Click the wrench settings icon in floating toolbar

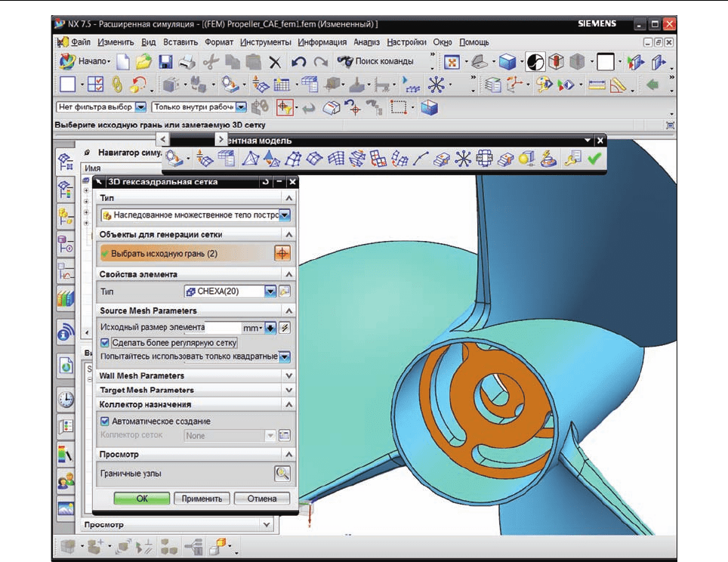pyautogui.click(x=572, y=159)
